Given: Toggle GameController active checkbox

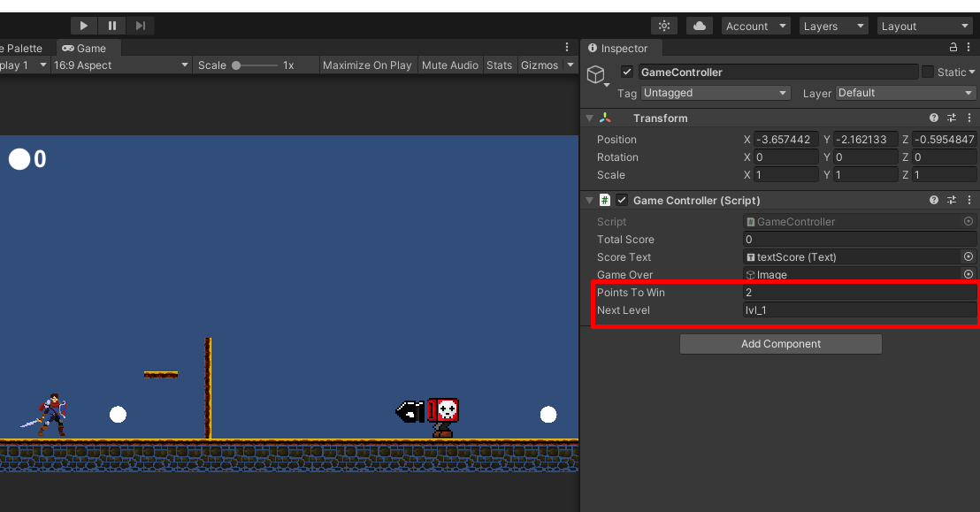Looking at the screenshot, I should coord(627,72).
